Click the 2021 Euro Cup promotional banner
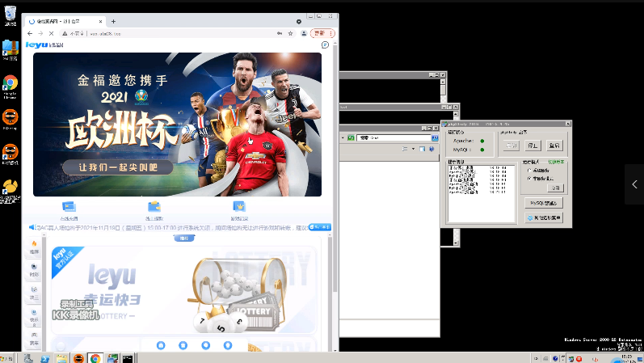Screen dimensions: 644x363 (x=178, y=125)
